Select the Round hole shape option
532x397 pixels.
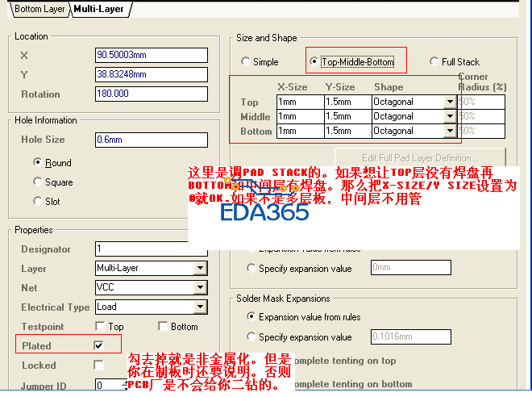pos(38,163)
